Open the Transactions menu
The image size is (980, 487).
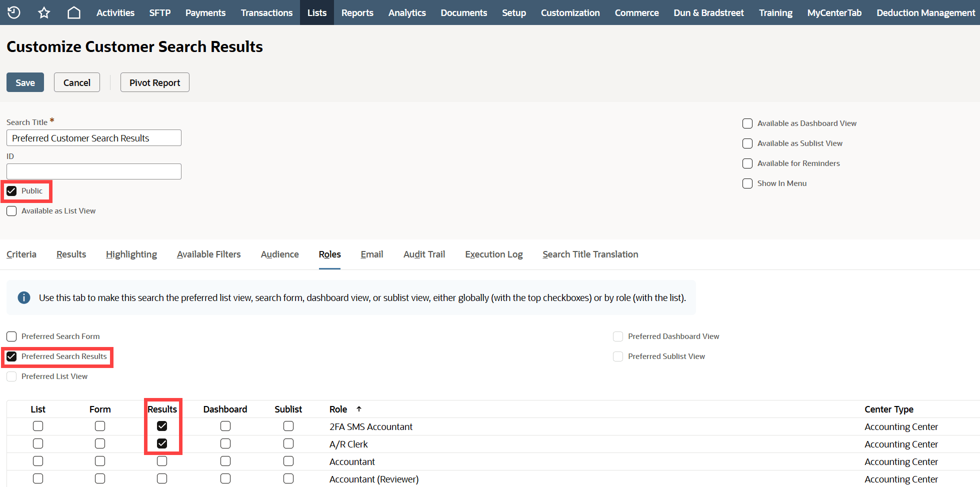(266, 12)
